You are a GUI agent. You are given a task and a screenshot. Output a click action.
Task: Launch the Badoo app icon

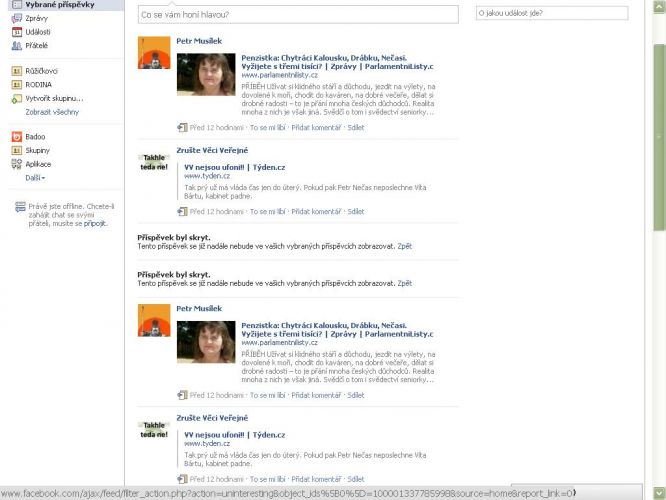point(17,137)
